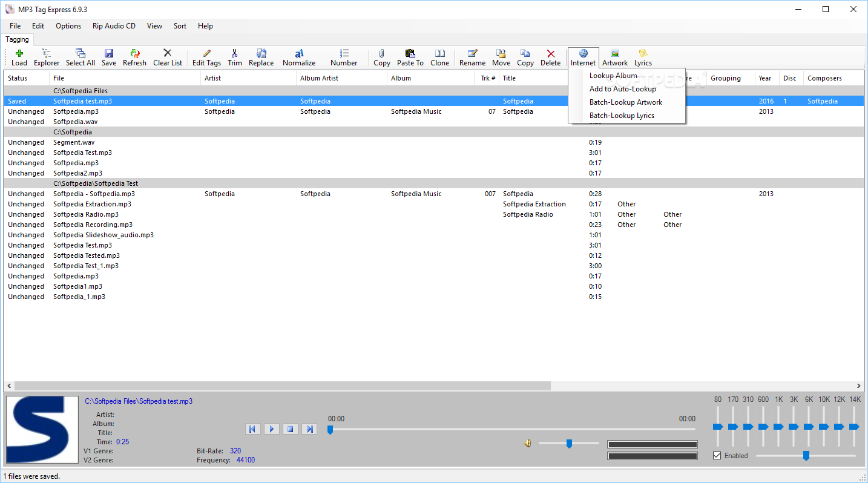This screenshot has width=868, height=483.
Task: Select the Segment.wav file row
Action: 434,142
